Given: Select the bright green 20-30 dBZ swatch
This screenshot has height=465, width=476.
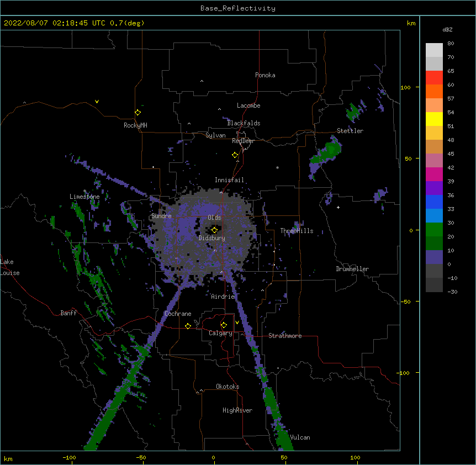Looking at the screenshot, I should tap(434, 230).
